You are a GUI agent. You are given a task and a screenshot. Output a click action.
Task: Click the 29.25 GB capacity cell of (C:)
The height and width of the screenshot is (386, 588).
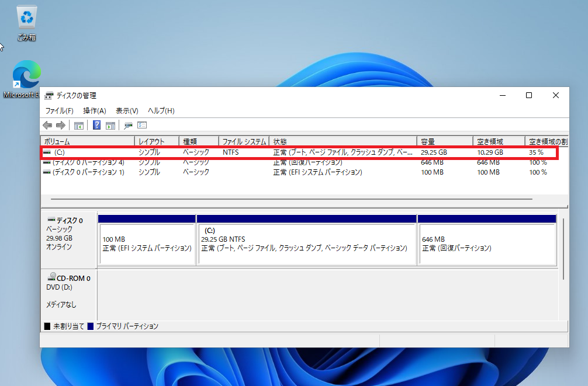pyautogui.click(x=434, y=152)
